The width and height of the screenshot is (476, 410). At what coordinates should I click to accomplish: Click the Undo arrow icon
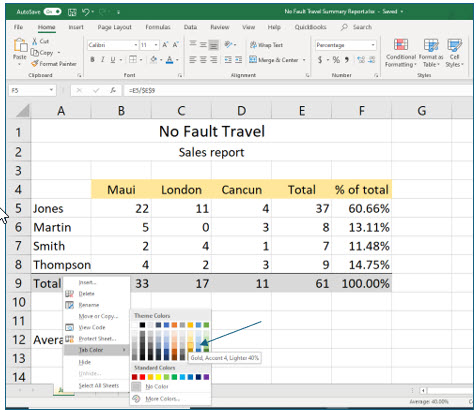coord(86,12)
